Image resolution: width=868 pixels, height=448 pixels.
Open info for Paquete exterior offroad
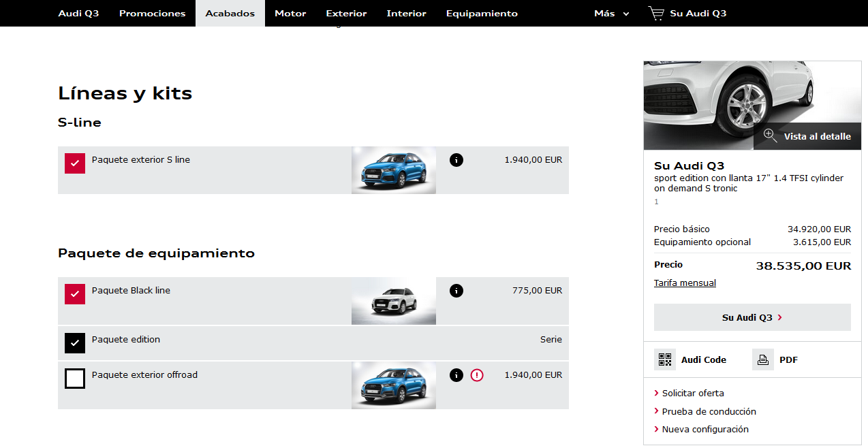point(456,375)
